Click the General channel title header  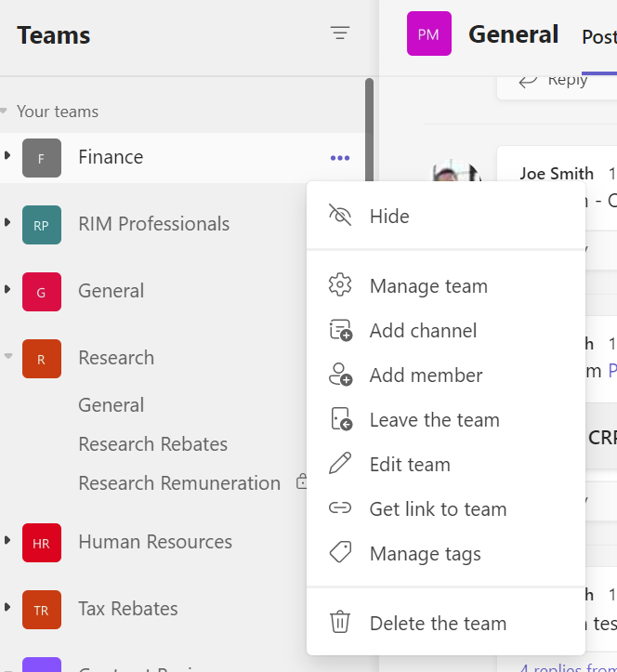click(x=513, y=34)
